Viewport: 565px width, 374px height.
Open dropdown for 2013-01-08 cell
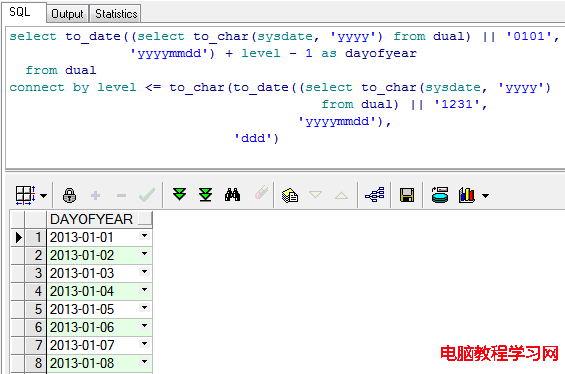[144, 361]
